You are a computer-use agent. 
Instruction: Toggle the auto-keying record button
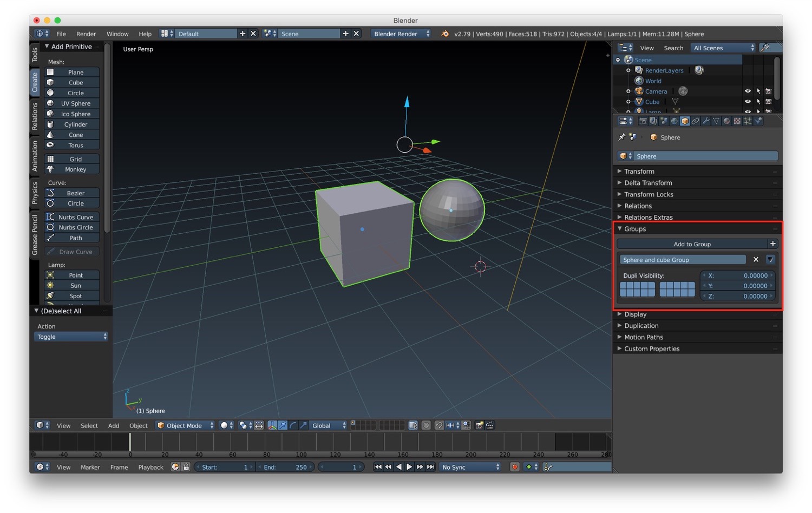(x=515, y=467)
